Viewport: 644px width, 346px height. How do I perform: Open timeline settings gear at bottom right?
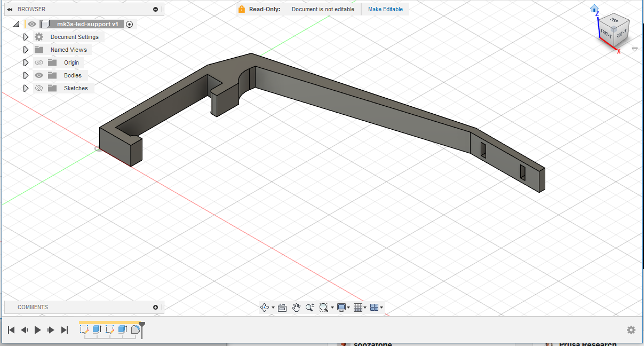click(x=631, y=330)
